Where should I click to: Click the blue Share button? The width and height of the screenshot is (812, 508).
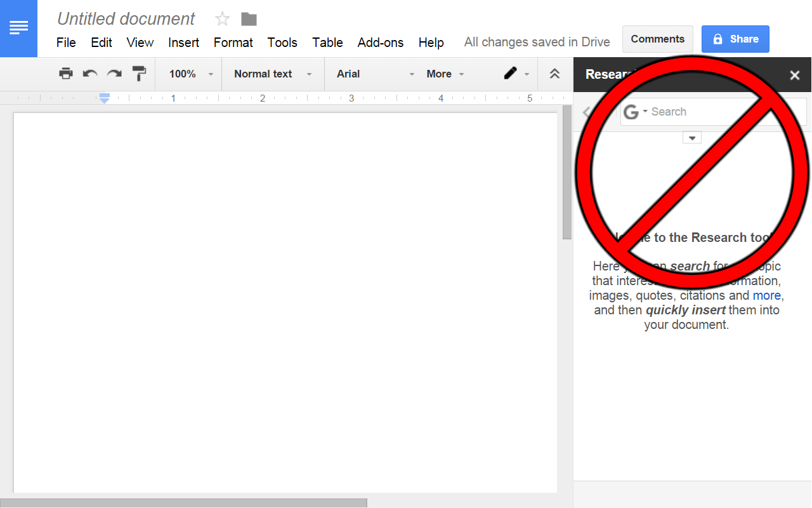tap(735, 39)
